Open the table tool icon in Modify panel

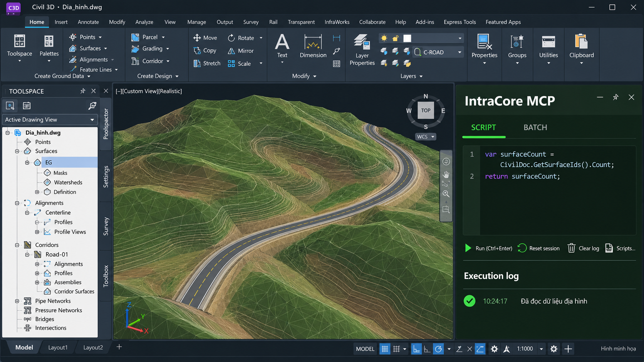pyautogui.click(x=337, y=64)
